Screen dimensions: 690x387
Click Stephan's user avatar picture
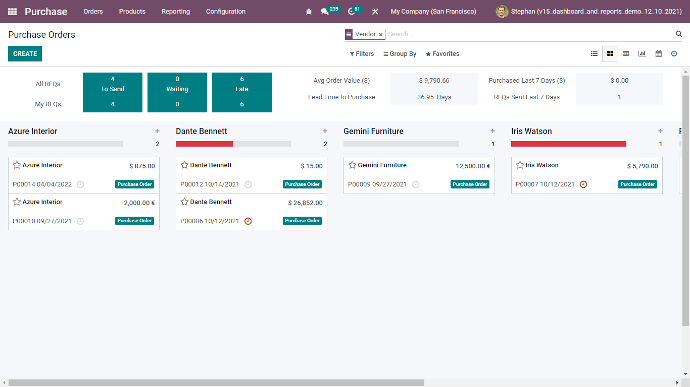coord(502,12)
